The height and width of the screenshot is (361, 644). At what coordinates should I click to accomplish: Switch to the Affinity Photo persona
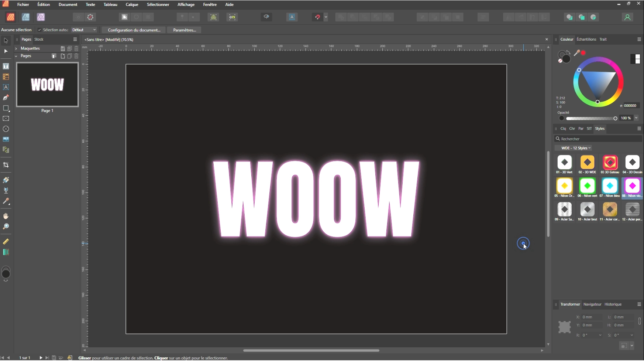(x=41, y=17)
